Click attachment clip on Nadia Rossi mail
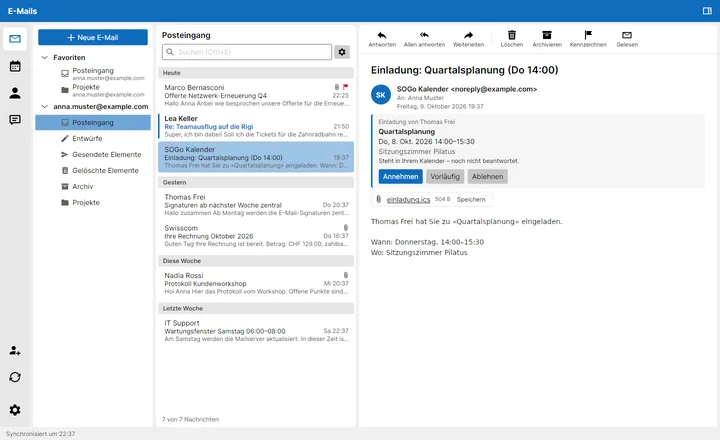 (346, 275)
